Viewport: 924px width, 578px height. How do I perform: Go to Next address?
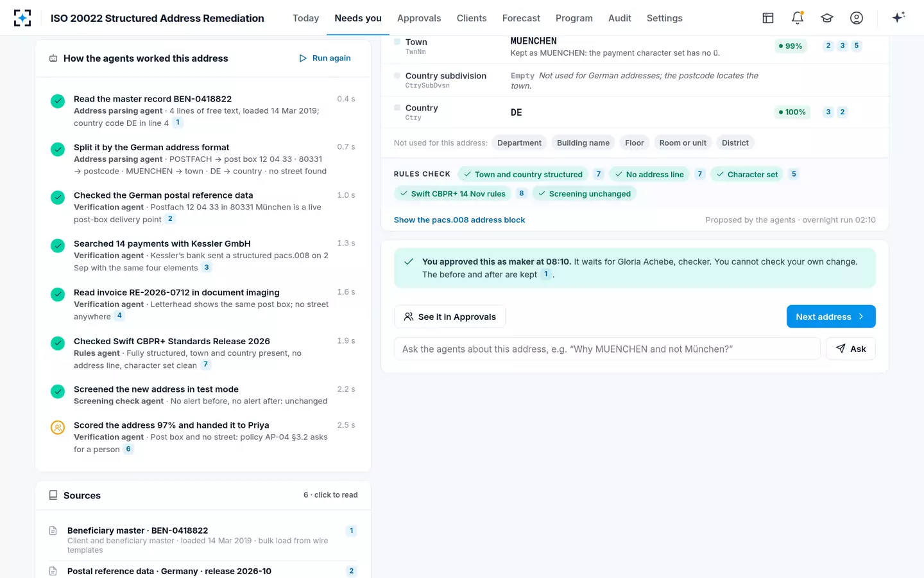point(831,317)
